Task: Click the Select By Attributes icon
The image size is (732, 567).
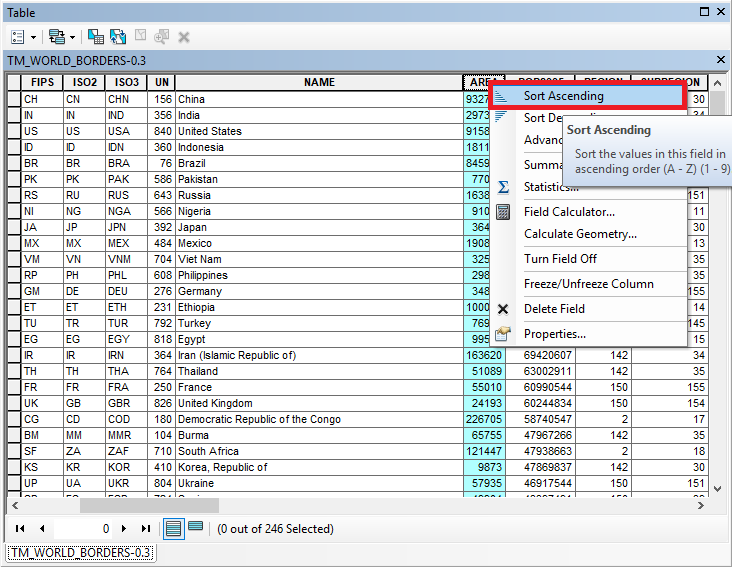Action: (95, 36)
